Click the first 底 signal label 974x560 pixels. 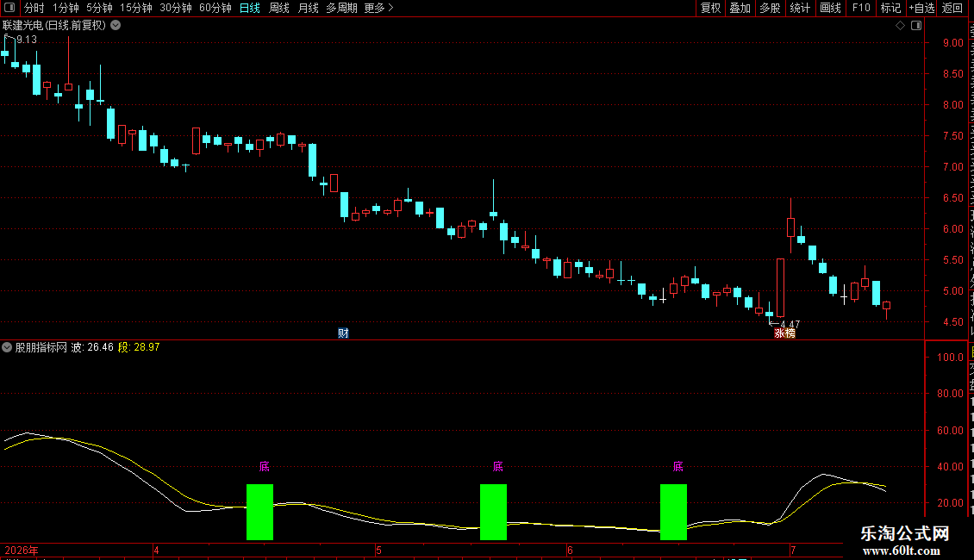pyautogui.click(x=264, y=466)
